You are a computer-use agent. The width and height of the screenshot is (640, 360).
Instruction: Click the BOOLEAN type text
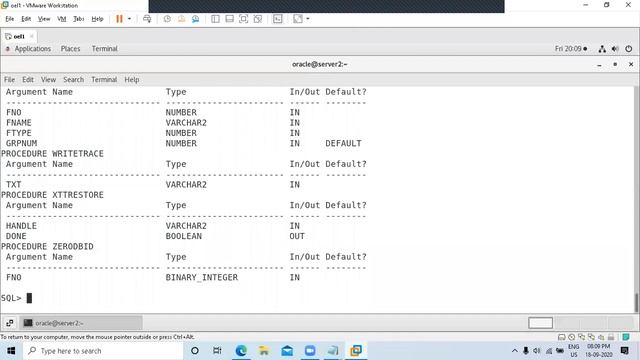click(184, 236)
